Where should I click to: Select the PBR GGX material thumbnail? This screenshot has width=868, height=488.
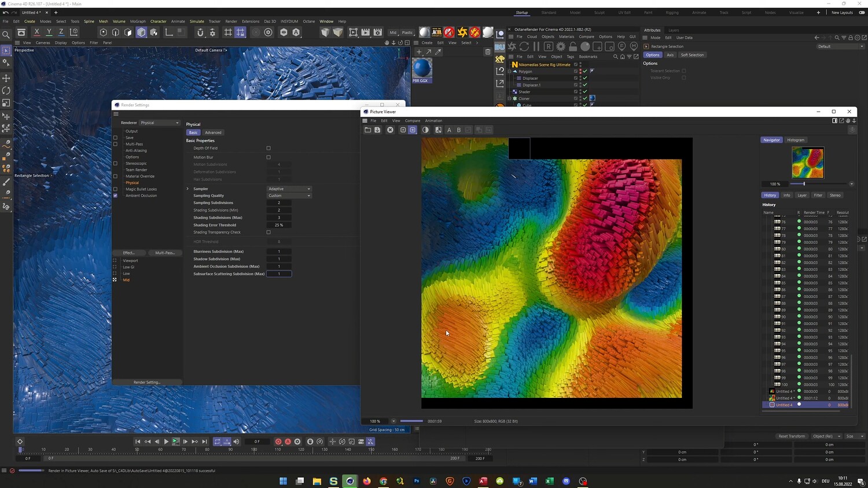[x=422, y=71]
